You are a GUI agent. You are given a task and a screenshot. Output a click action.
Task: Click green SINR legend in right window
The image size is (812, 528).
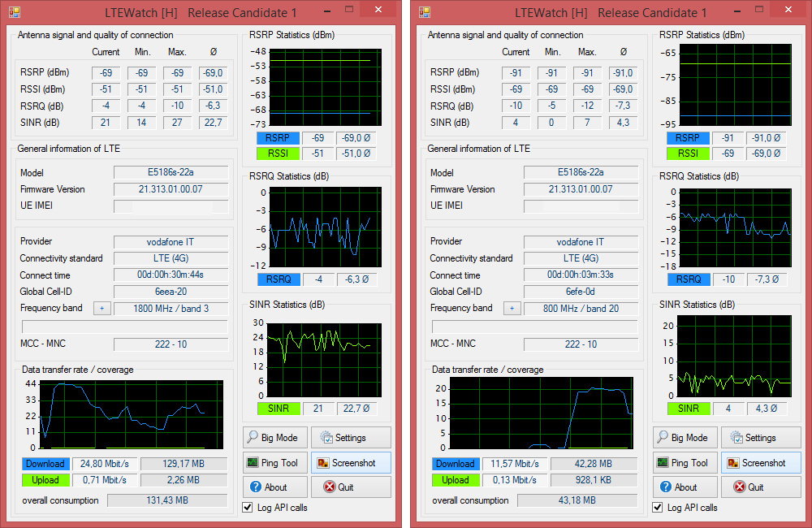688,409
